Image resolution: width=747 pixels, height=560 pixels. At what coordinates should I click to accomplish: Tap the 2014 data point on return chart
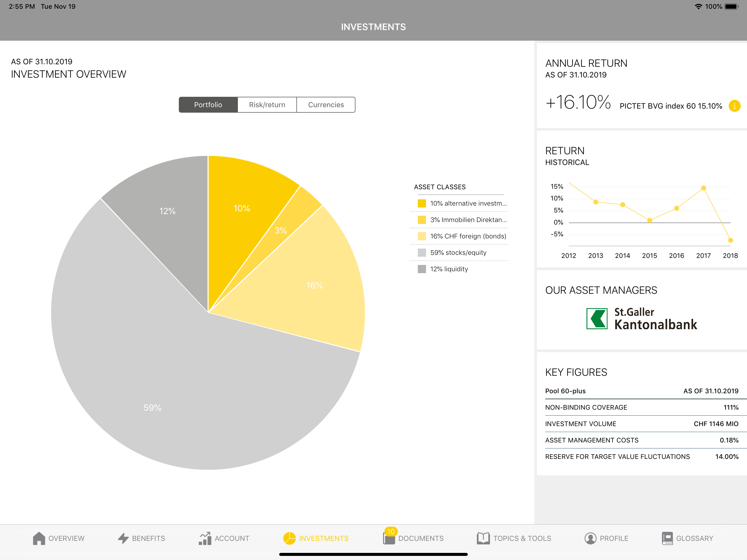point(623,205)
